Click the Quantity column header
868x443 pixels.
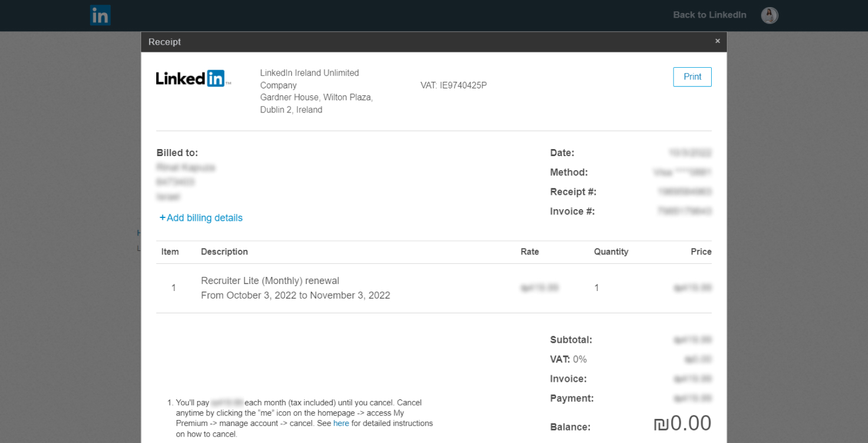(x=611, y=252)
